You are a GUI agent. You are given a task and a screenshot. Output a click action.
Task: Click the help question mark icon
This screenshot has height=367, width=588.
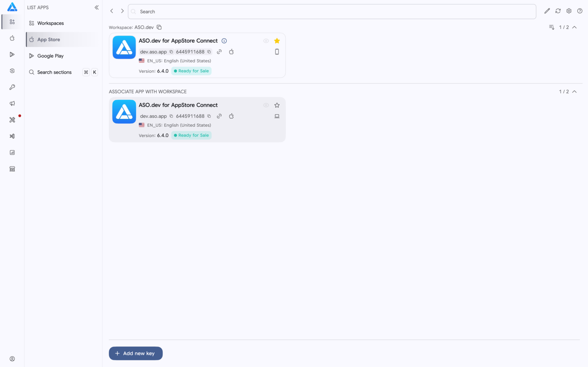point(580,11)
